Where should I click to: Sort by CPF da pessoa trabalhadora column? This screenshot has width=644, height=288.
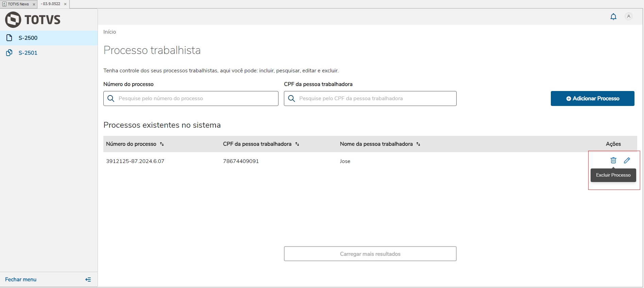pos(297,144)
